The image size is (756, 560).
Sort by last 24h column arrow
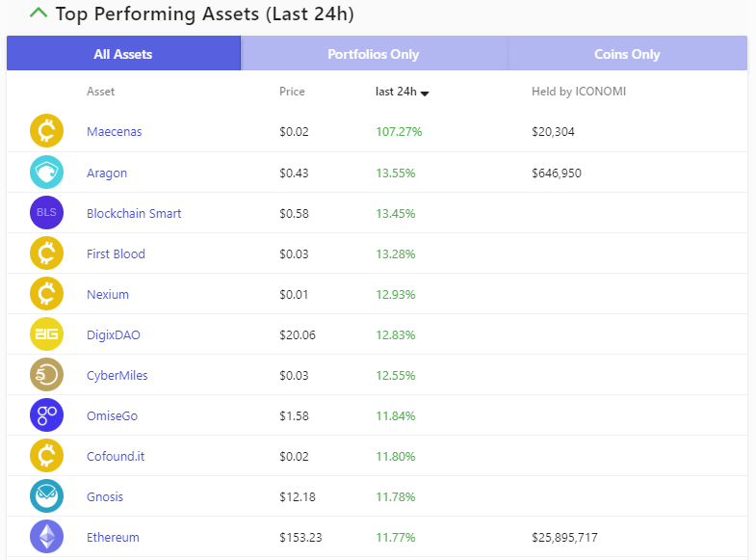[x=425, y=93]
